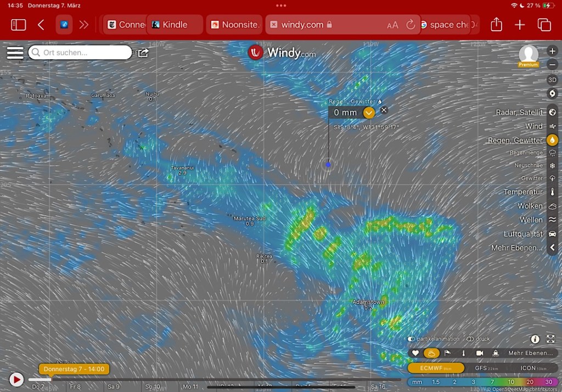Click the ship icon in bottom toolbar
Viewport: 562px width, 392px height.
click(495, 353)
